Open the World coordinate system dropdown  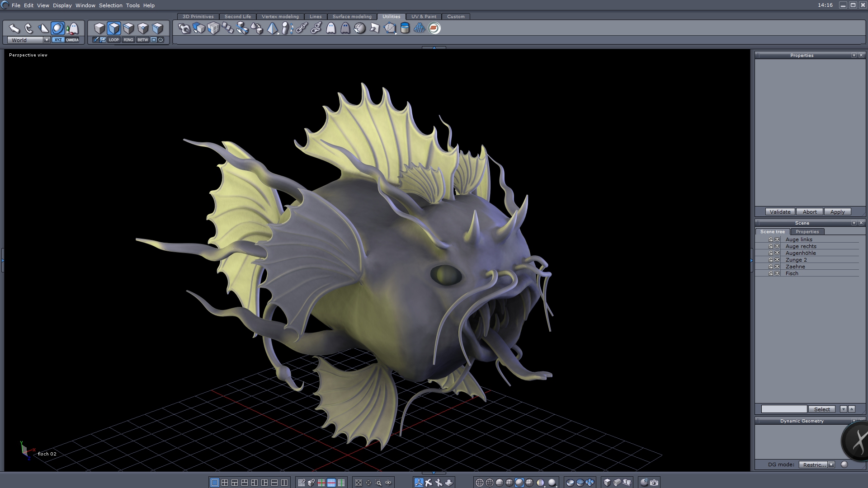(47, 40)
